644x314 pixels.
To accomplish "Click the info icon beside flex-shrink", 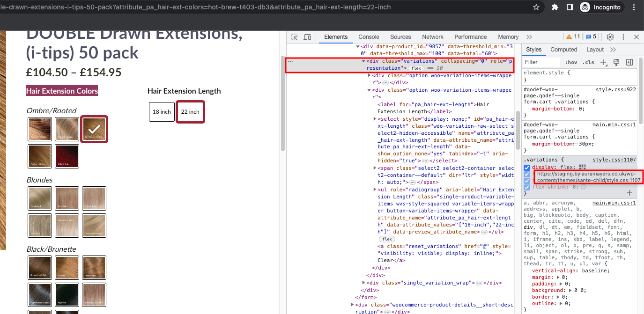I will tap(583, 187).
